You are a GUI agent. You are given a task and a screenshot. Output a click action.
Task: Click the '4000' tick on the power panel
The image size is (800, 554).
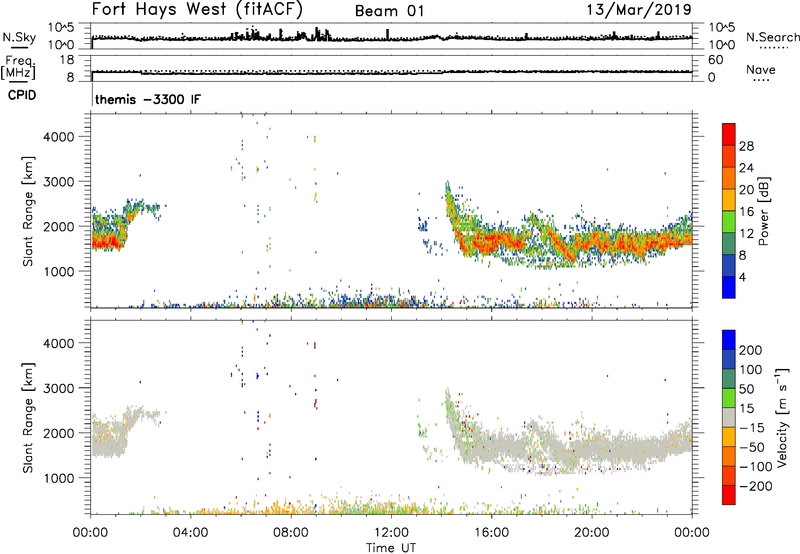[x=59, y=137]
